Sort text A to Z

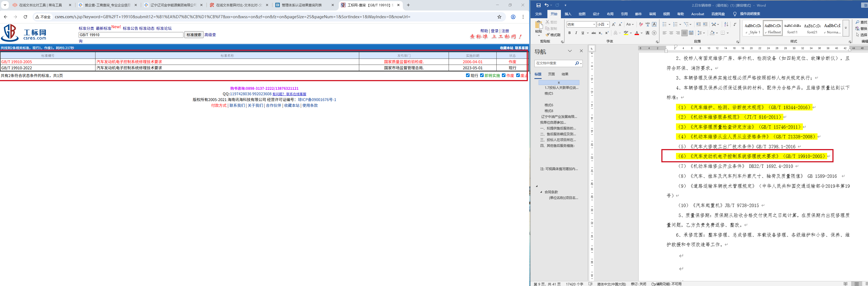pos(726,24)
